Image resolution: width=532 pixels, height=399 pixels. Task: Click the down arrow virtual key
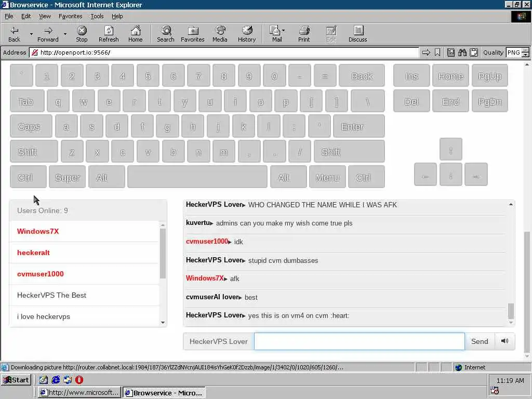(450, 175)
